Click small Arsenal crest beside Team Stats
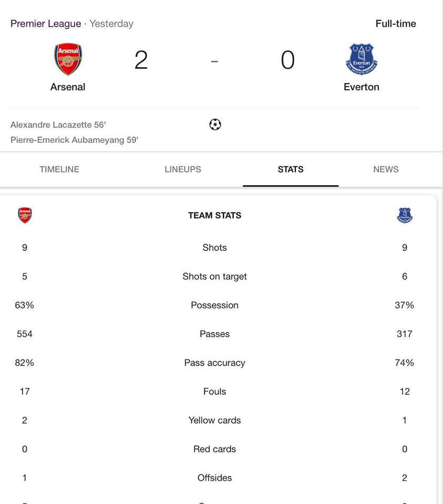This screenshot has width=443, height=504. [25, 215]
